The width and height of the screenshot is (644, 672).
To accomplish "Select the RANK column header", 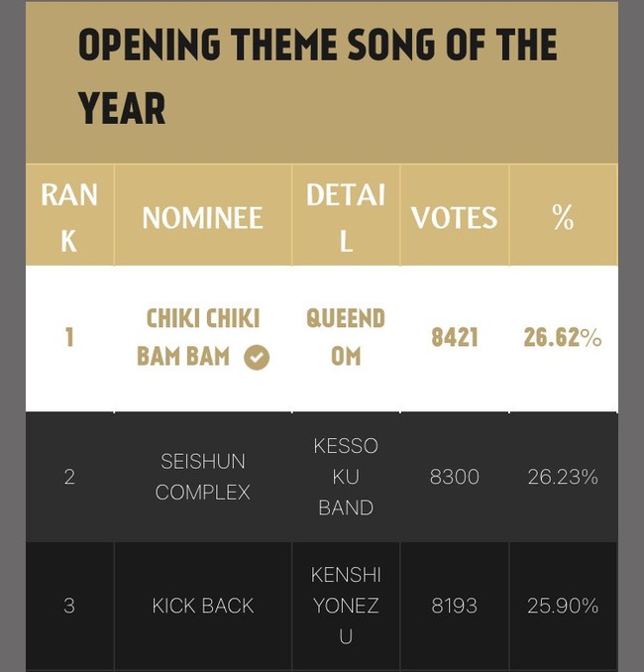I will tap(69, 218).
